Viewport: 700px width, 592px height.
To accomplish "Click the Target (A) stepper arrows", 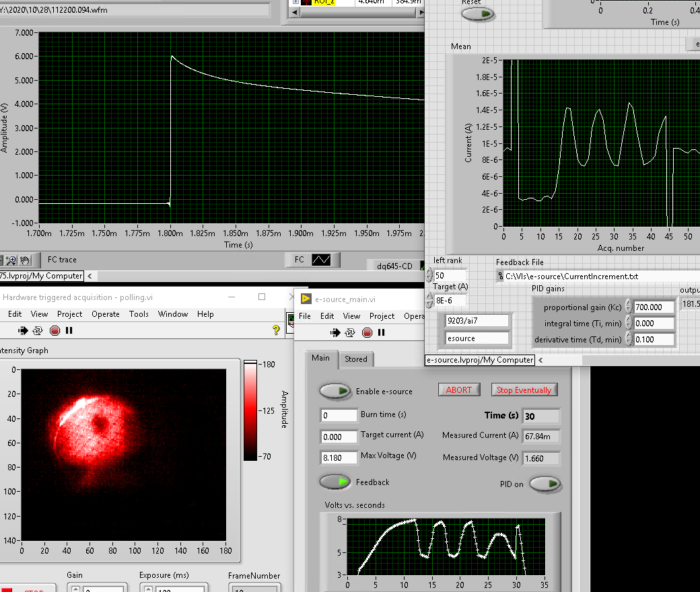I will coord(429,301).
